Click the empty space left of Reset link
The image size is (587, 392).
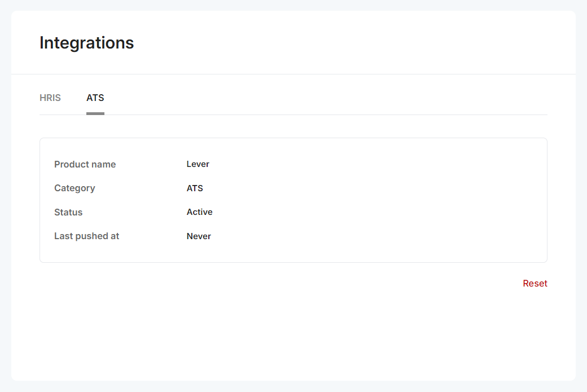(x=282, y=283)
